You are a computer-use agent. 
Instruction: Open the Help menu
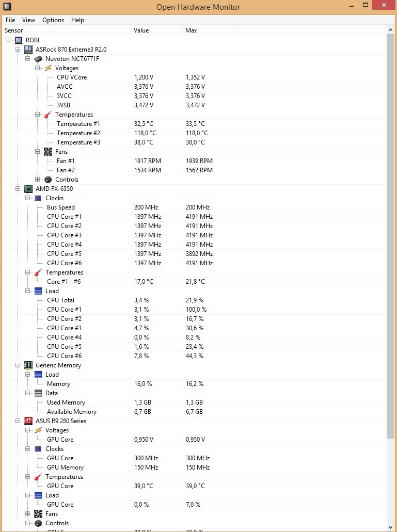click(77, 20)
